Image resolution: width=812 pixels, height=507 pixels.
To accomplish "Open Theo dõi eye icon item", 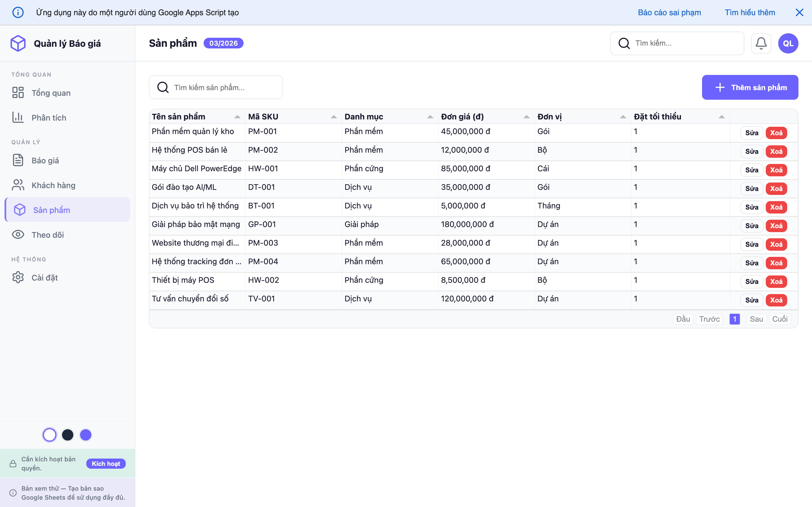I will point(18,235).
